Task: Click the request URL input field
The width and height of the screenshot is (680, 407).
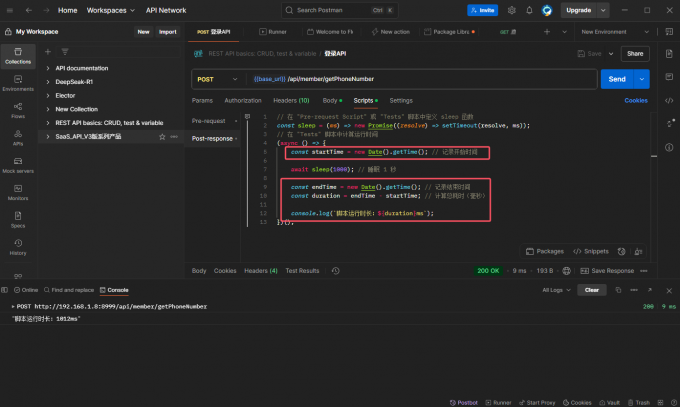Action: pos(422,79)
